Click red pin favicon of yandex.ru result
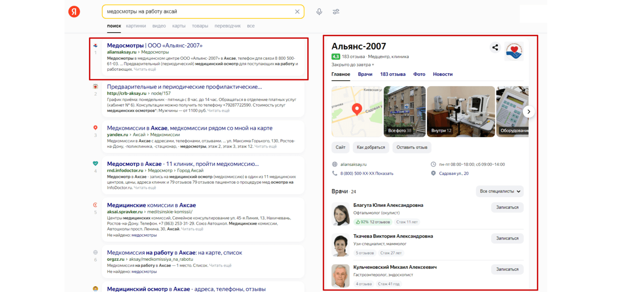The image size is (644, 292). (x=95, y=128)
